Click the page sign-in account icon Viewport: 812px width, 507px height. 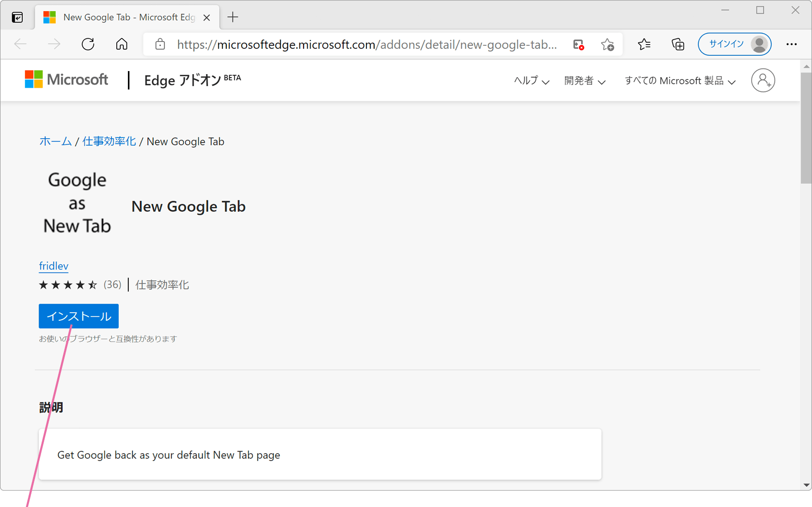[x=763, y=80]
